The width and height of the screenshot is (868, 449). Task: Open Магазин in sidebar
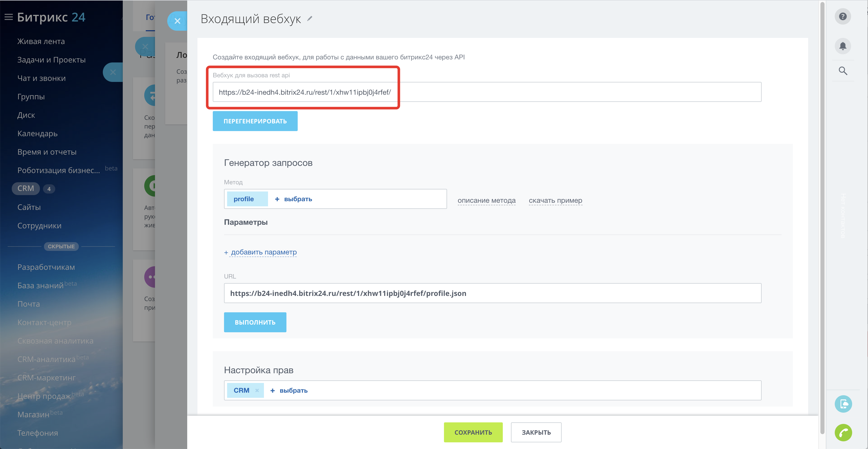click(x=33, y=415)
